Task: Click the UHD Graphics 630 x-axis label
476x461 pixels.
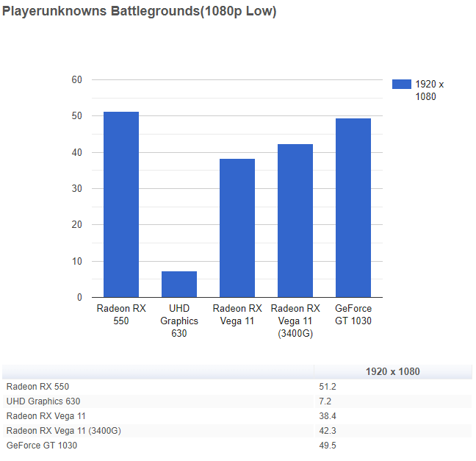Action: pyautogui.click(x=179, y=321)
